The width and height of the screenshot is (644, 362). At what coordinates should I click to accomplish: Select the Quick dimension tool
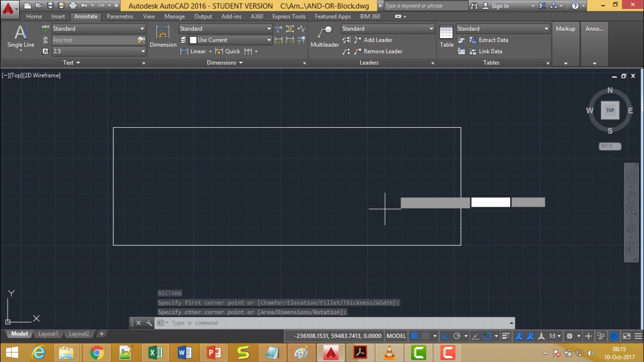pyautogui.click(x=228, y=51)
